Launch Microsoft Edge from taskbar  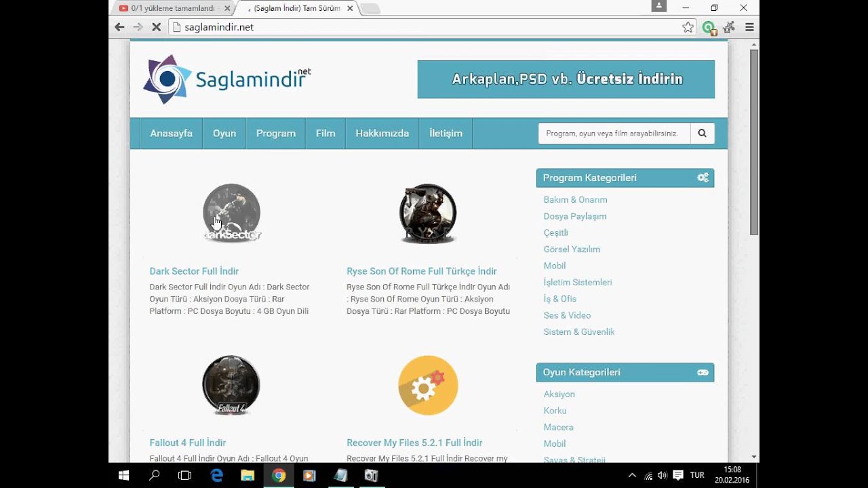217,475
